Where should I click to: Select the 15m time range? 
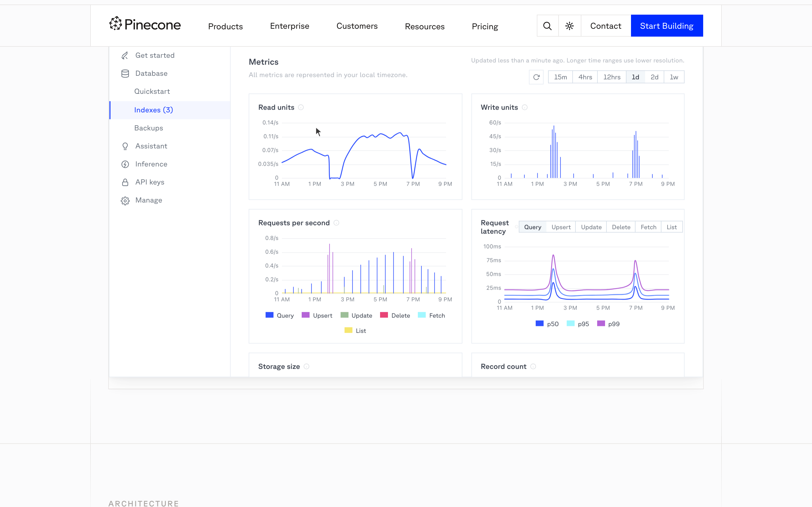coord(560,77)
